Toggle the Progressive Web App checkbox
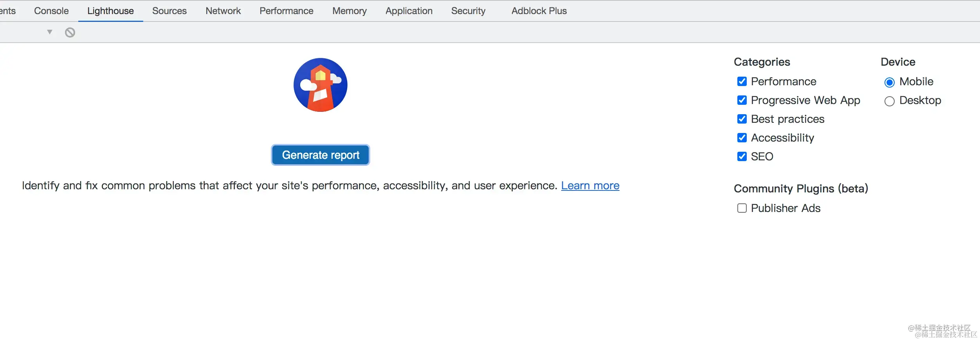This screenshot has width=980, height=341. click(x=742, y=100)
